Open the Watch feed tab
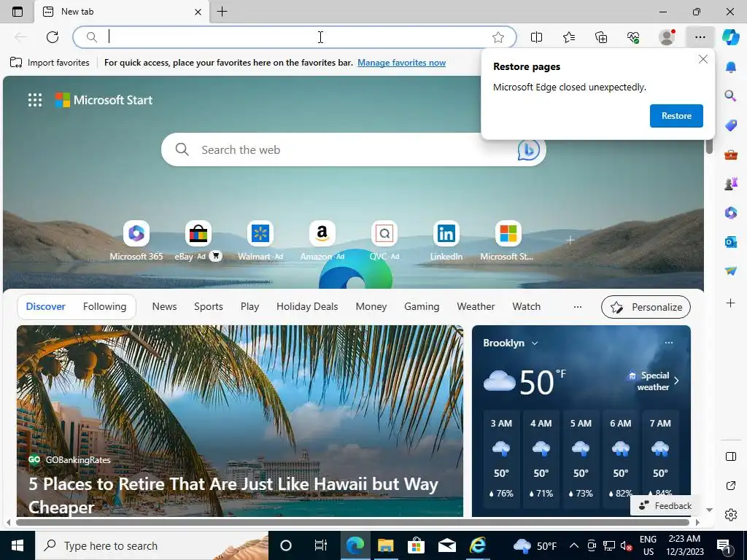The image size is (747, 560). (527, 307)
